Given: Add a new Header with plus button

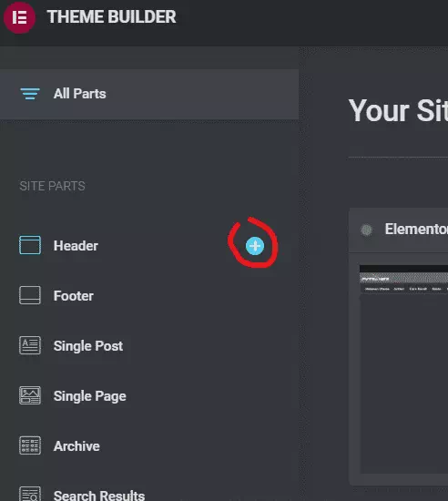Looking at the screenshot, I should click(255, 246).
